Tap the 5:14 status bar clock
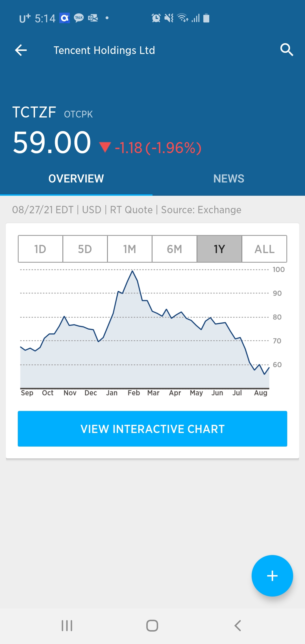The height and width of the screenshot is (644, 305). pos(45,19)
